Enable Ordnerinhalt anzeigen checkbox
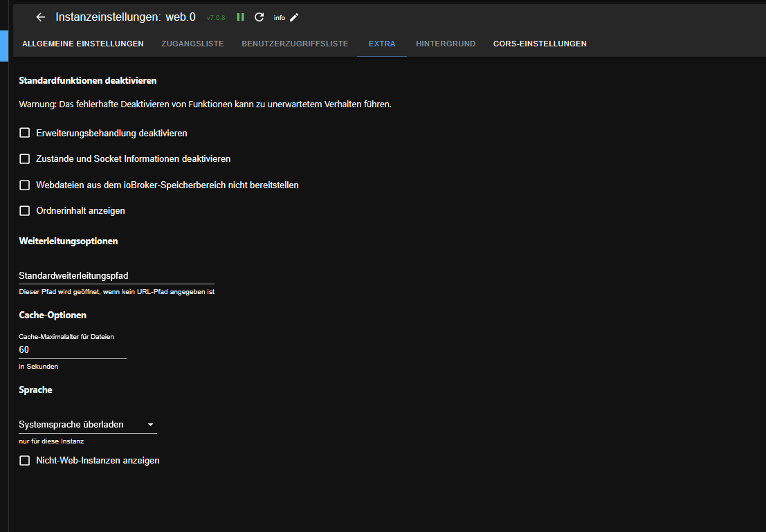766x532 pixels. [24, 210]
